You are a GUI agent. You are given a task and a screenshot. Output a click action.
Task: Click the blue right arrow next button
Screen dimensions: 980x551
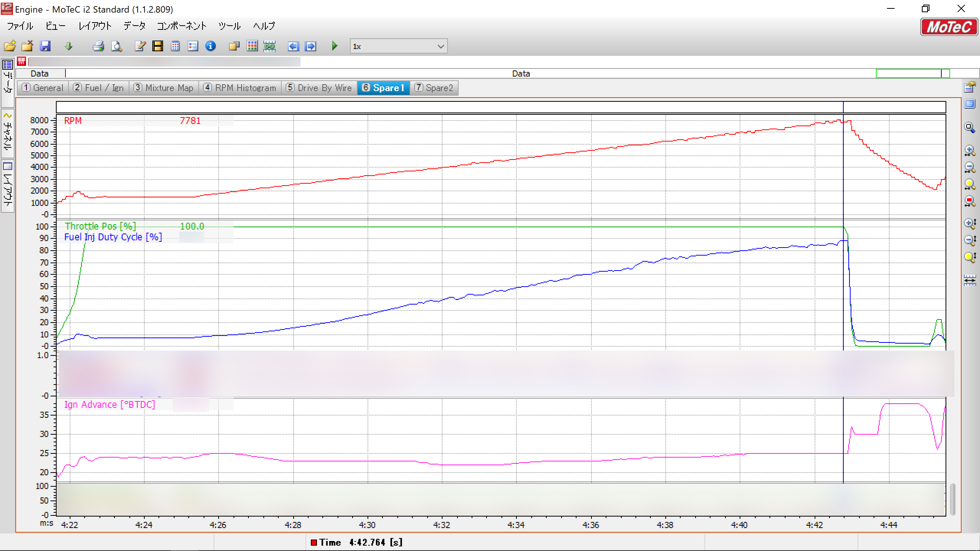pyautogui.click(x=310, y=46)
